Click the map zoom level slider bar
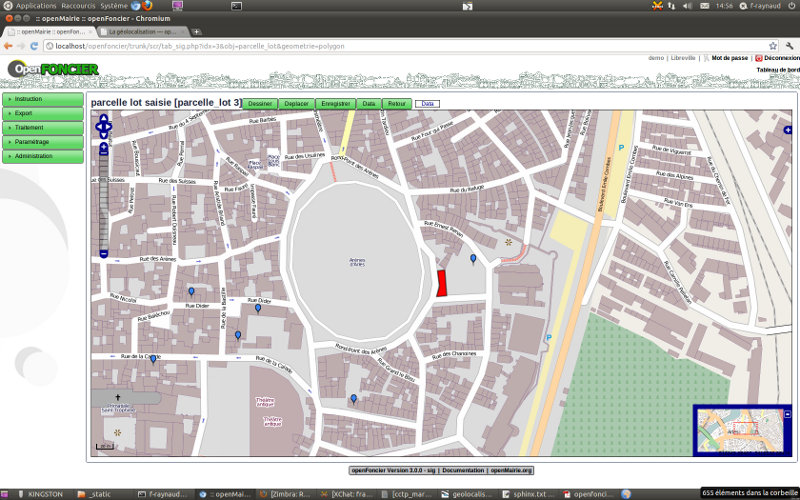This screenshot has width=800, height=500. [103, 200]
